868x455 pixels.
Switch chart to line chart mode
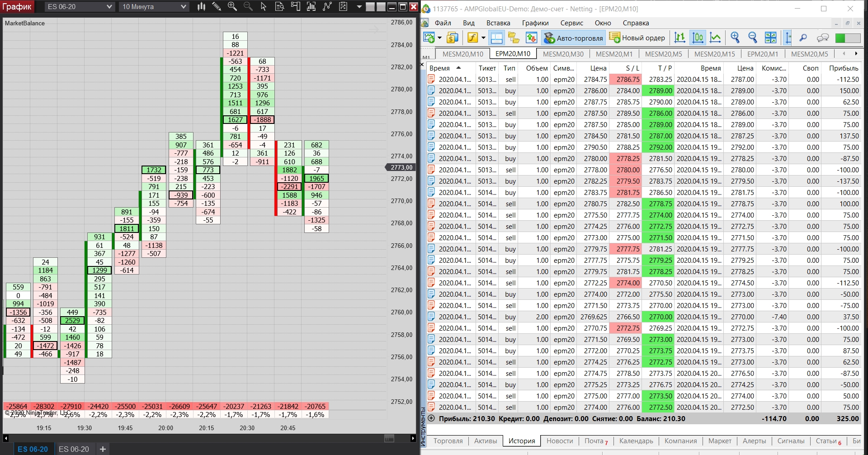click(715, 38)
